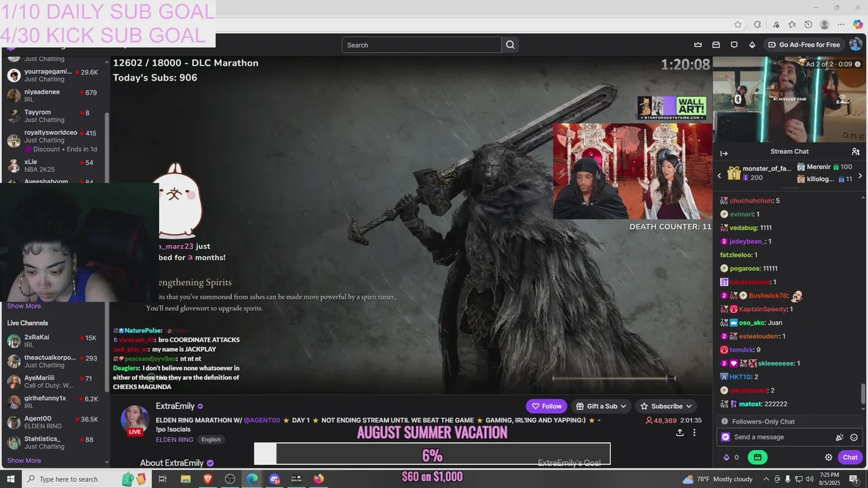This screenshot has width=868, height=488.
Task: Open the ad info icon
Action: tap(858, 64)
